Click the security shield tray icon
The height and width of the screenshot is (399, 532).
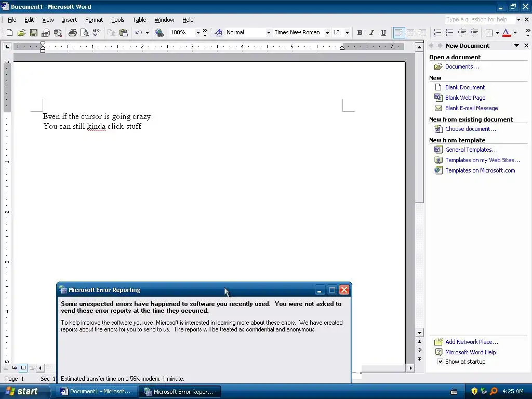(474, 391)
